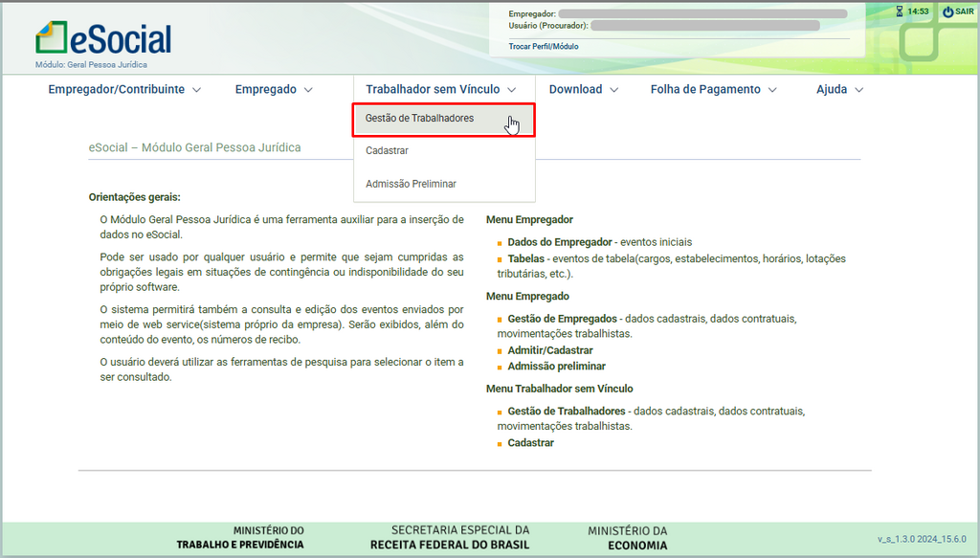Open the Folha de Pagamento dropdown
Image resolution: width=980 pixels, height=558 pixels.
pyautogui.click(x=713, y=89)
